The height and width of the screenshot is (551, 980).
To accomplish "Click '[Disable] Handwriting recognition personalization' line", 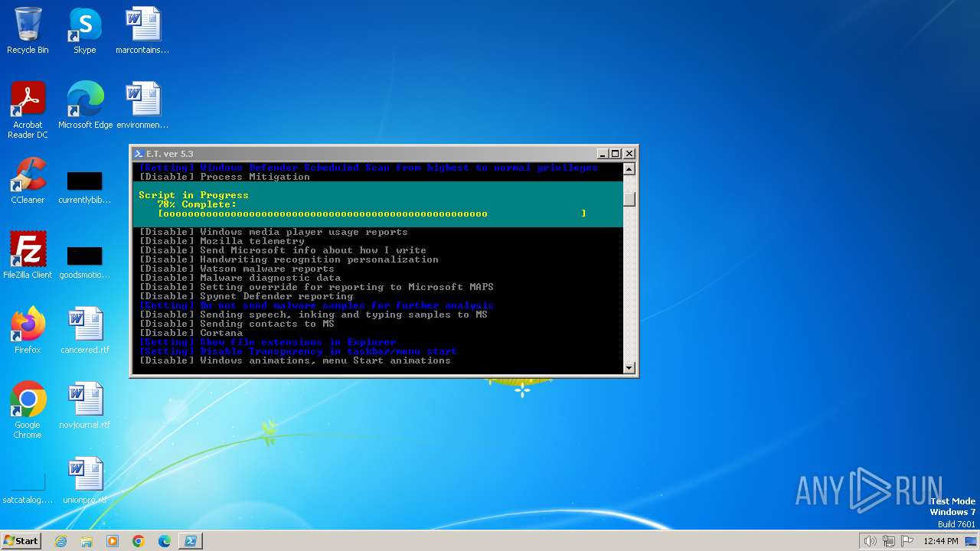I will click(289, 259).
